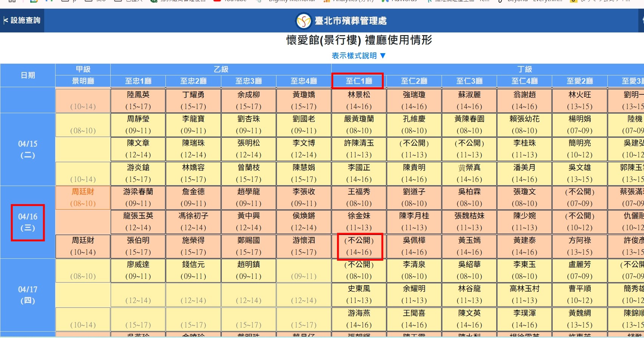Screen dimensions: 644x338
Task: Open the 李璞渾 booking cell
Action: [524, 319]
